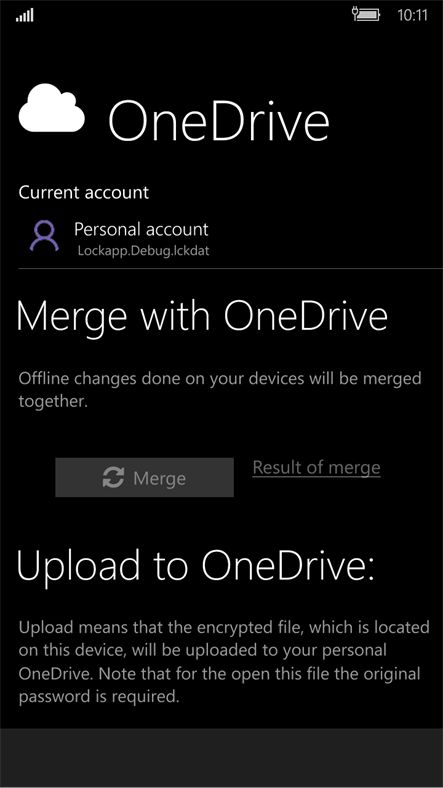Select the Personal account entry

pos(120,237)
